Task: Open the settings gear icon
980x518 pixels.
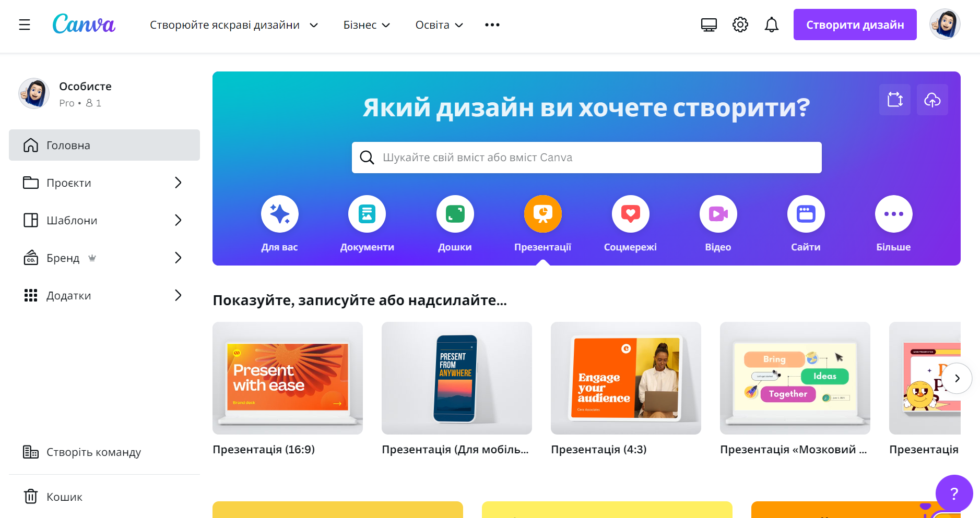Action: click(x=740, y=25)
